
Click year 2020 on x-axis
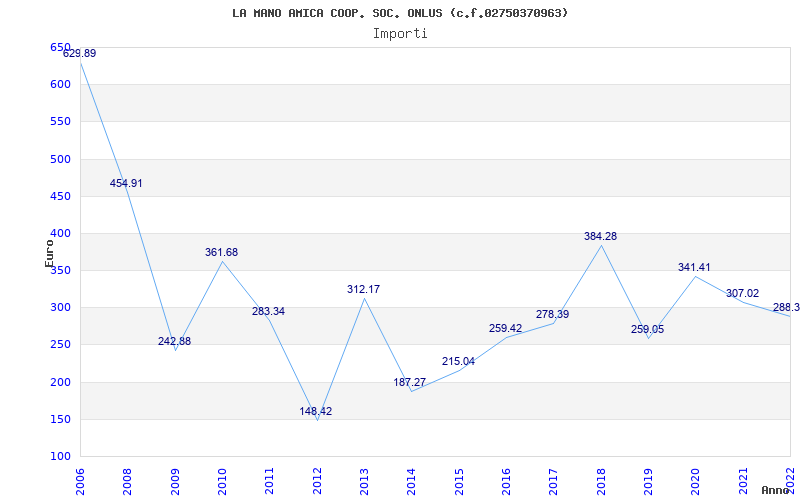(x=695, y=481)
